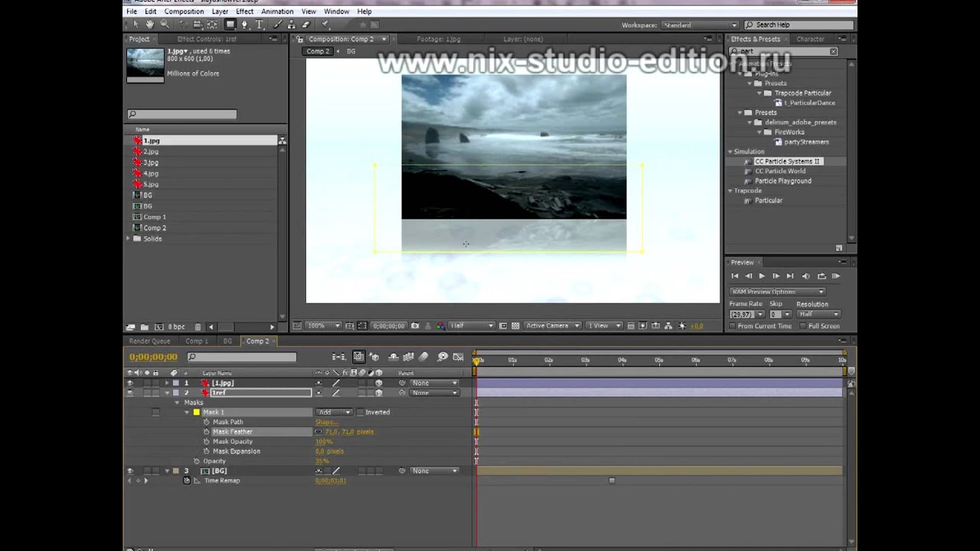Click the current time indicator in the timeline
The height and width of the screenshot is (551, 980).
pyautogui.click(x=477, y=360)
